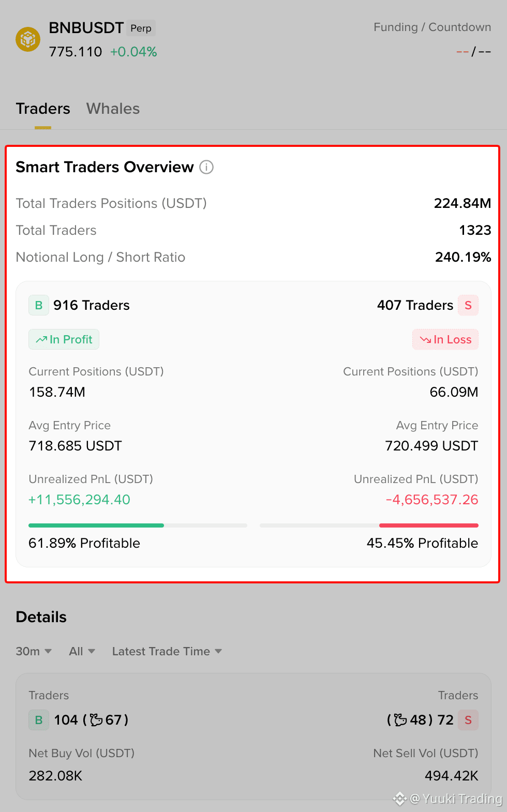The width and height of the screenshot is (507, 812).
Task: Click the red S badge in Details
Action: 468,720
